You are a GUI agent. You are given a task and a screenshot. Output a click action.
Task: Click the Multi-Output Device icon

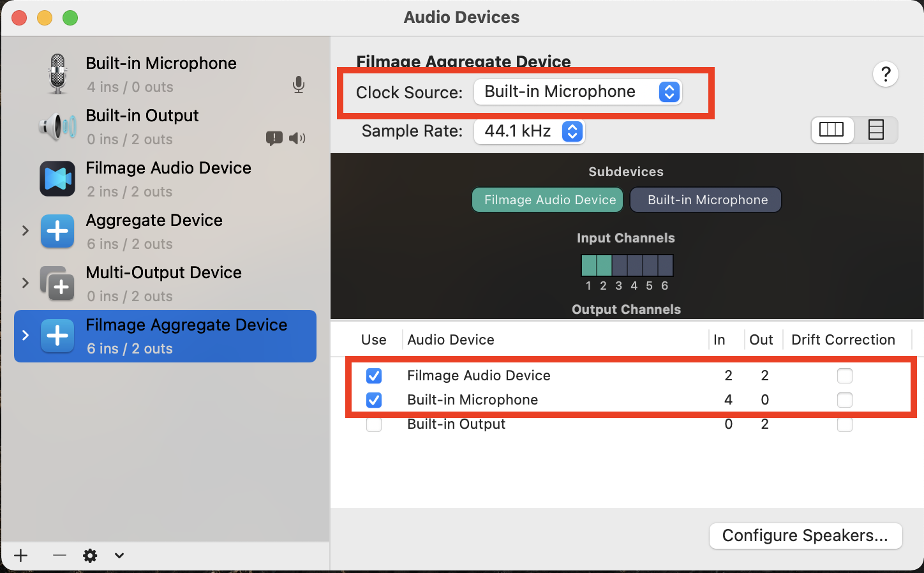tap(57, 283)
